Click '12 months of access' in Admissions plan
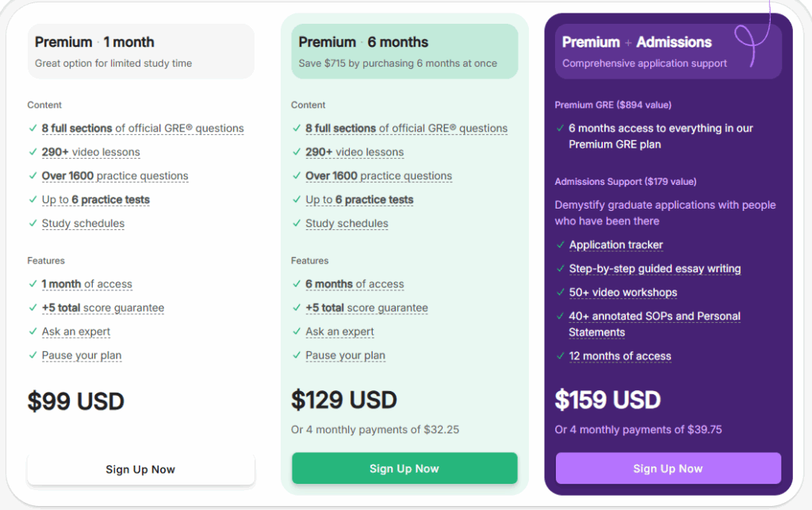The width and height of the screenshot is (812, 510). (620, 356)
